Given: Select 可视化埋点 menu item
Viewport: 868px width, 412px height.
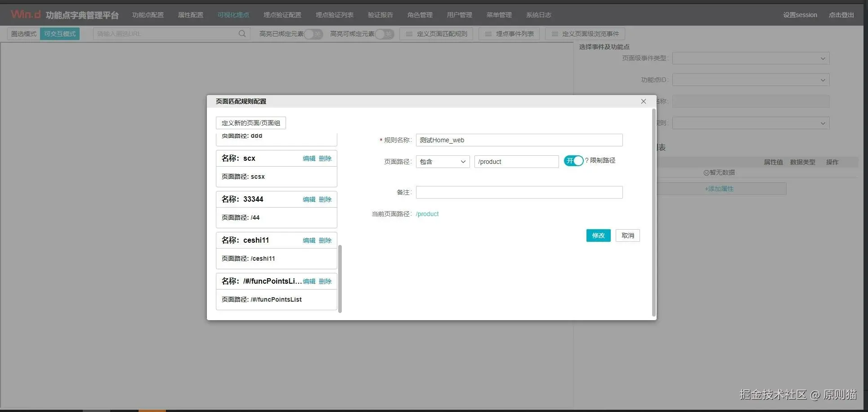Looking at the screenshot, I should pyautogui.click(x=233, y=15).
